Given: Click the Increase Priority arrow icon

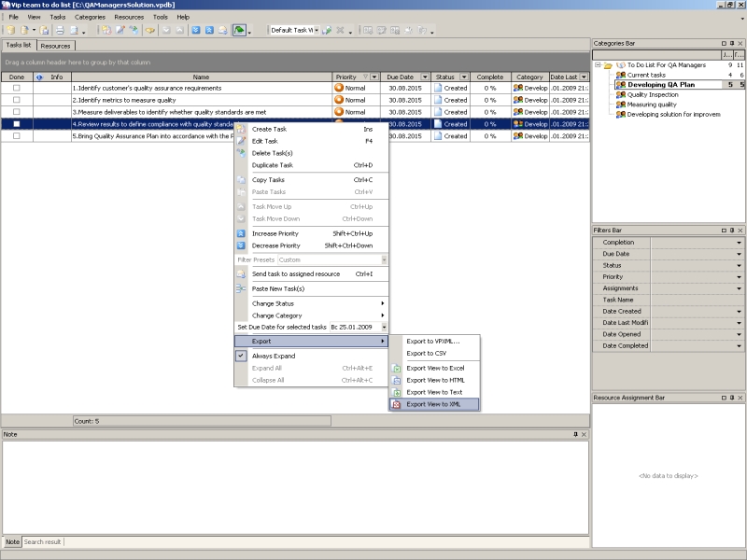Looking at the screenshot, I should coord(241,233).
